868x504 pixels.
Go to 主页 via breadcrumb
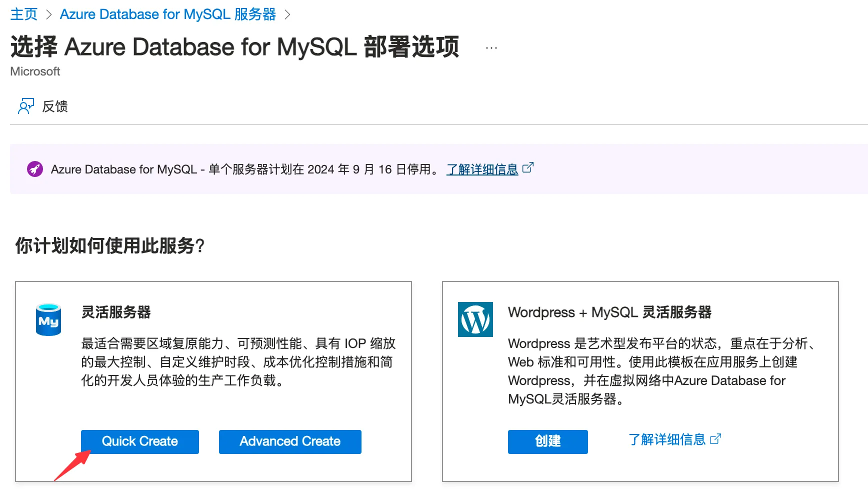(23, 14)
